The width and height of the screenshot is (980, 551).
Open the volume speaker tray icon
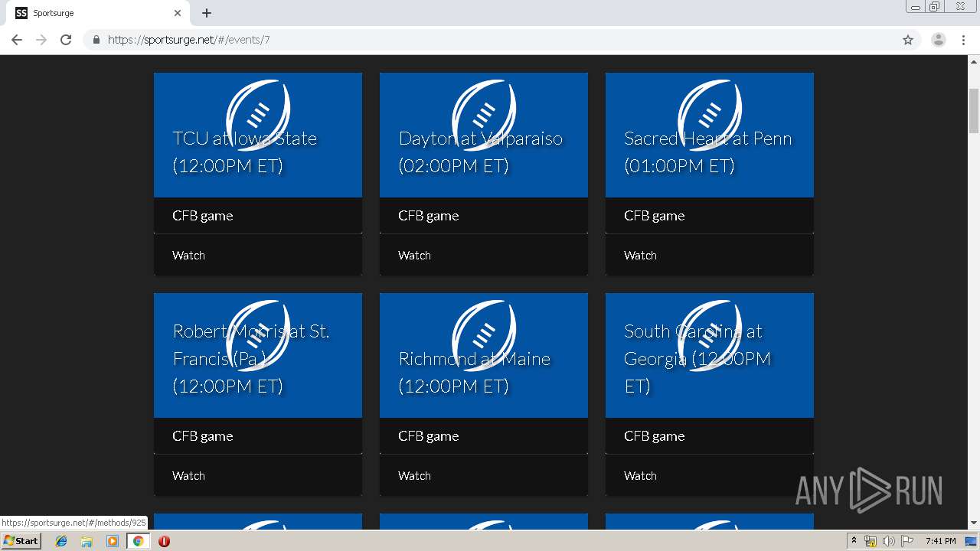[889, 541]
